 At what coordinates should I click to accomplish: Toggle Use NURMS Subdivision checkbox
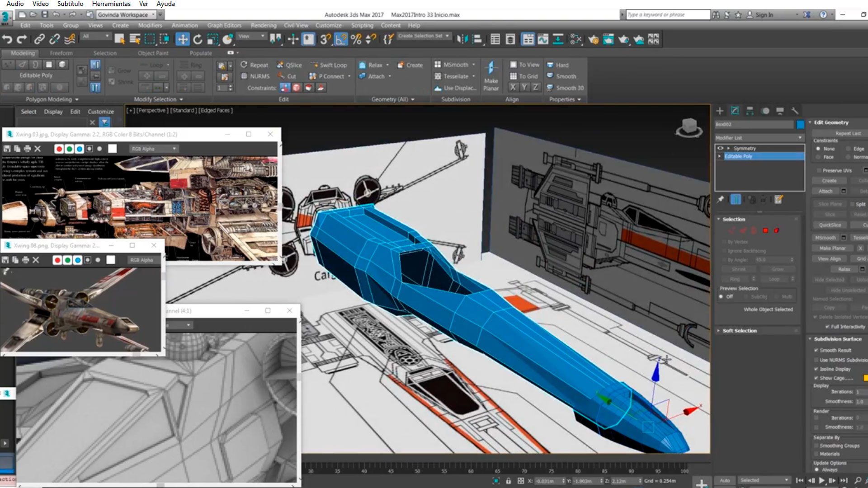816,360
